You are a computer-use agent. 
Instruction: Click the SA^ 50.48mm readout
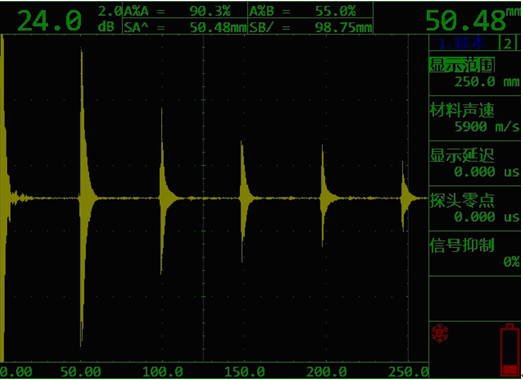point(185,26)
